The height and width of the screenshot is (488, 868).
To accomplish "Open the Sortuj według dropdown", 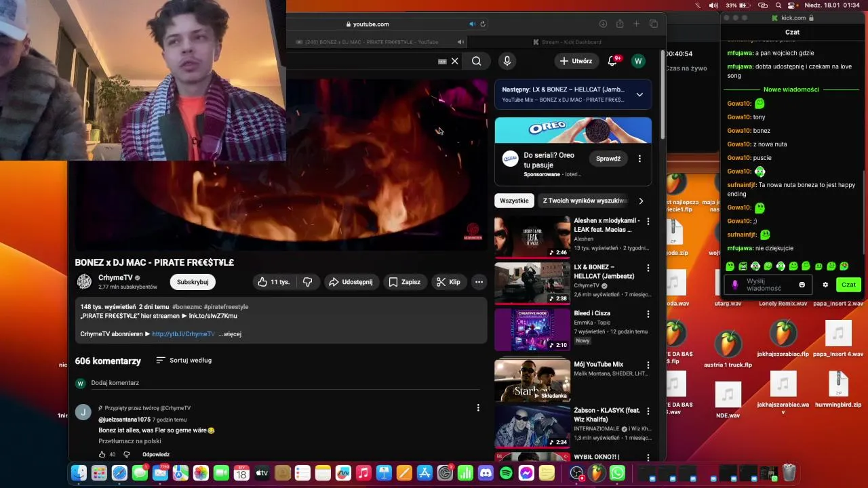I will (184, 361).
